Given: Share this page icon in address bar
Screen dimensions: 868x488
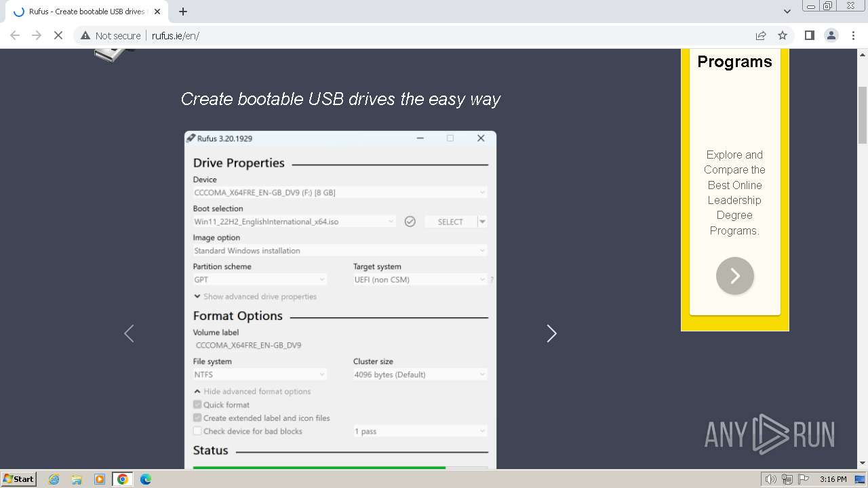Looking at the screenshot, I should [761, 35].
